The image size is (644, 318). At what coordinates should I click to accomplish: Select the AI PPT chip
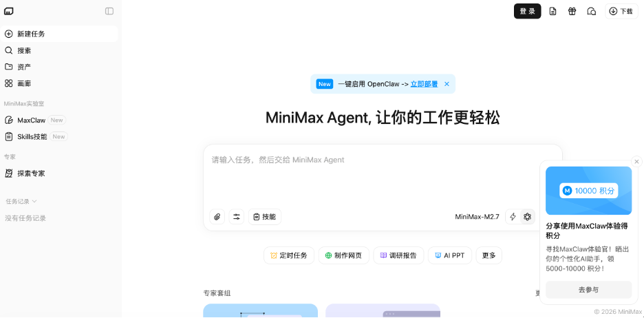click(x=450, y=255)
